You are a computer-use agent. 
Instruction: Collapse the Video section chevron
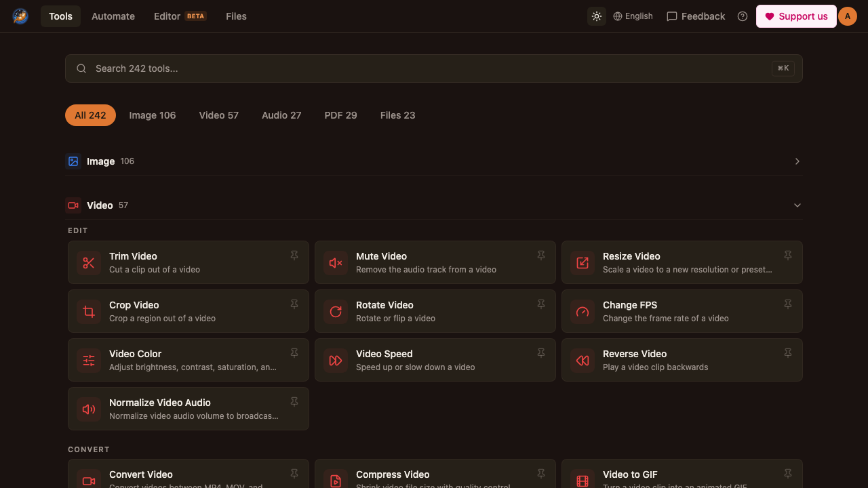pyautogui.click(x=797, y=205)
